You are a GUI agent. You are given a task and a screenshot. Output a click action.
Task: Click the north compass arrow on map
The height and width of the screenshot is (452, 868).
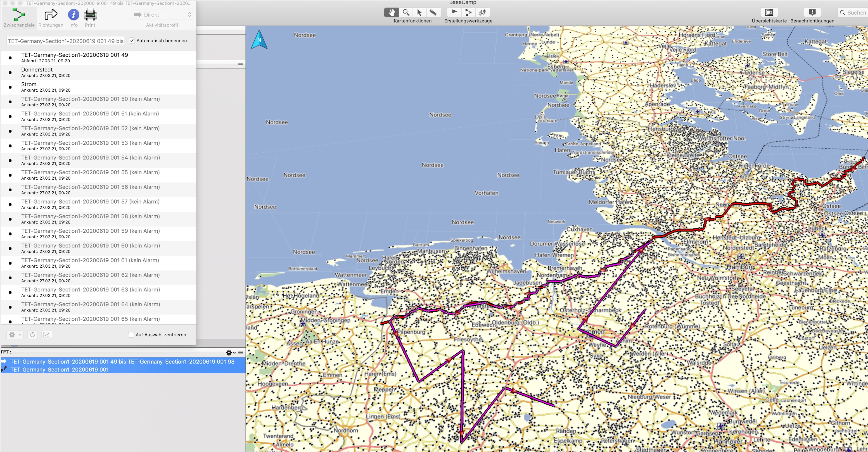pos(259,40)
